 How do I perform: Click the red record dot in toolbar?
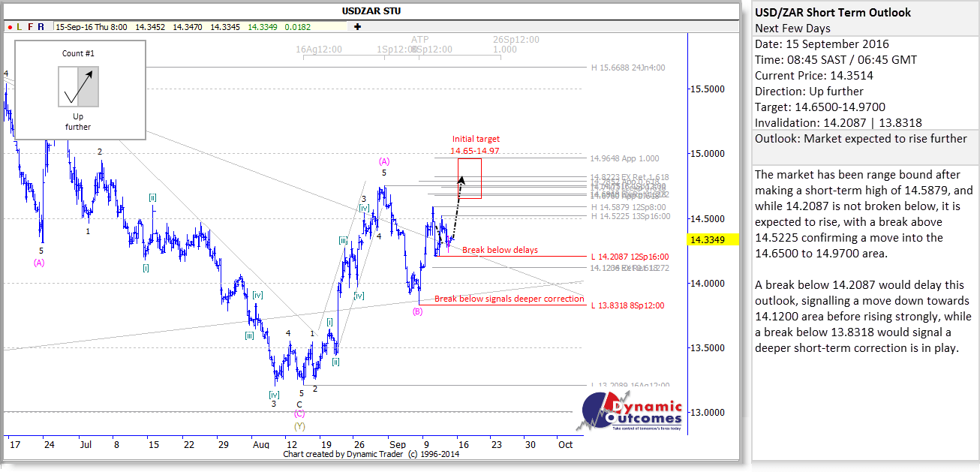10,27
